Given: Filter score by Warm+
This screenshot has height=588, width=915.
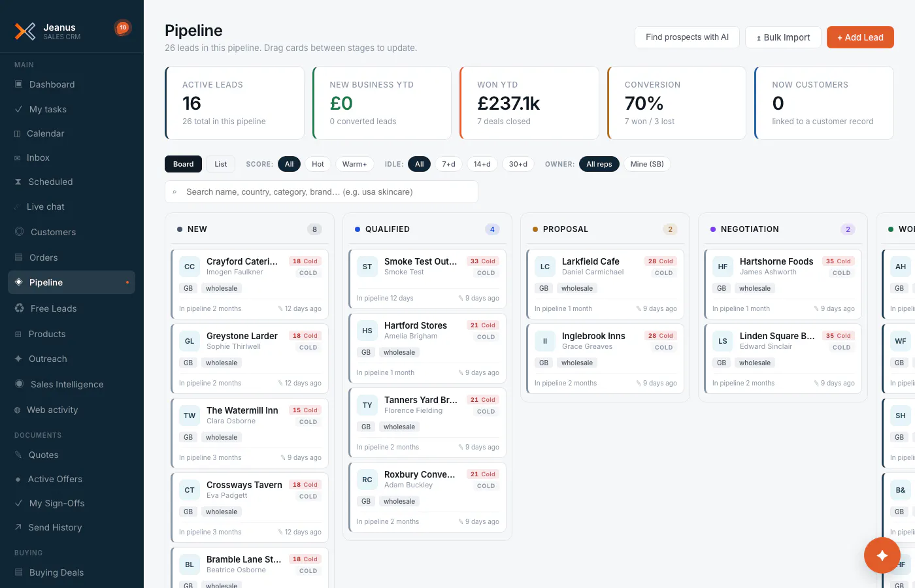Looking at the screenshot, I should 355,164.
